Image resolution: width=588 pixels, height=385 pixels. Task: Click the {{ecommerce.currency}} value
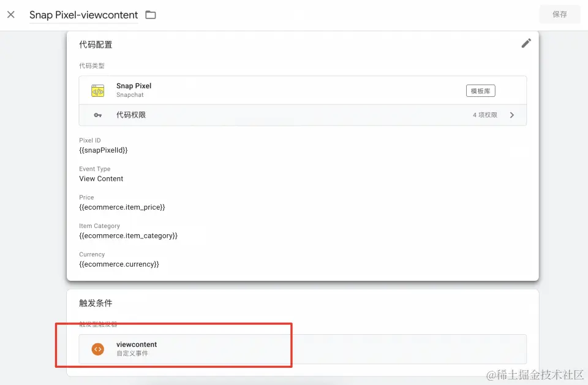pos(119,264)
